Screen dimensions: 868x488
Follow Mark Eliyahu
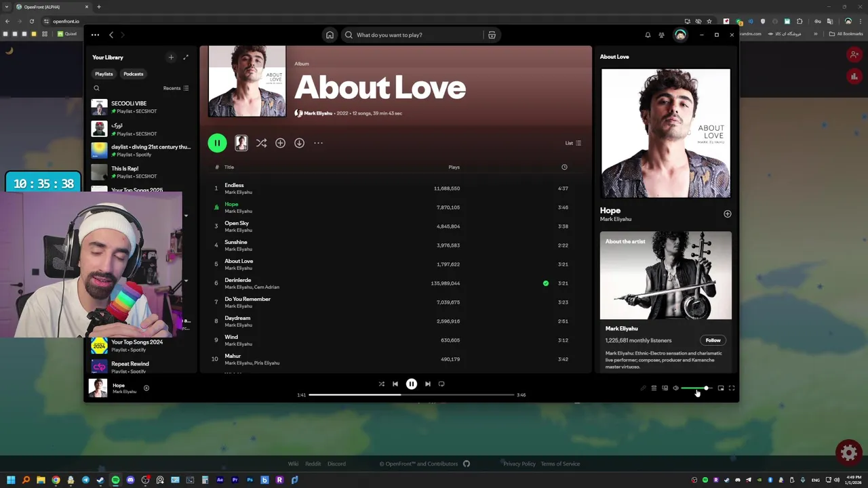click(x=713, y=340)
